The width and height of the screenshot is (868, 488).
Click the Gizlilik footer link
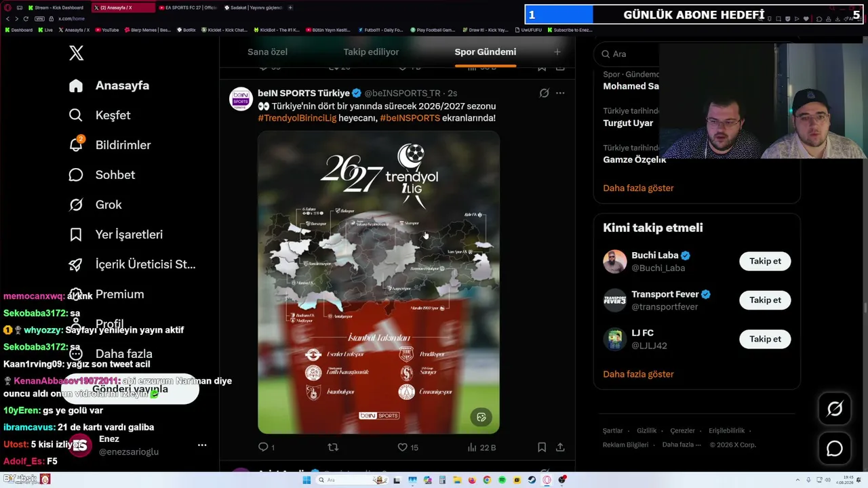(x=646, y=430)
